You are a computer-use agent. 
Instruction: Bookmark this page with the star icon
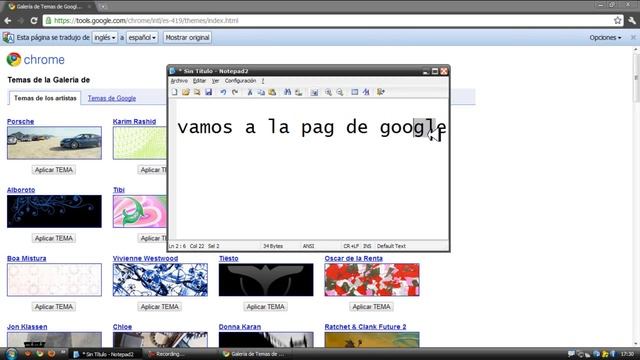[618, 20]
